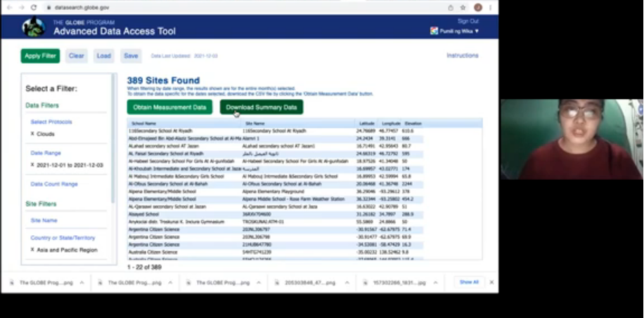
Task: Click Show All downloads button
Action: click(x=469, y=282)
